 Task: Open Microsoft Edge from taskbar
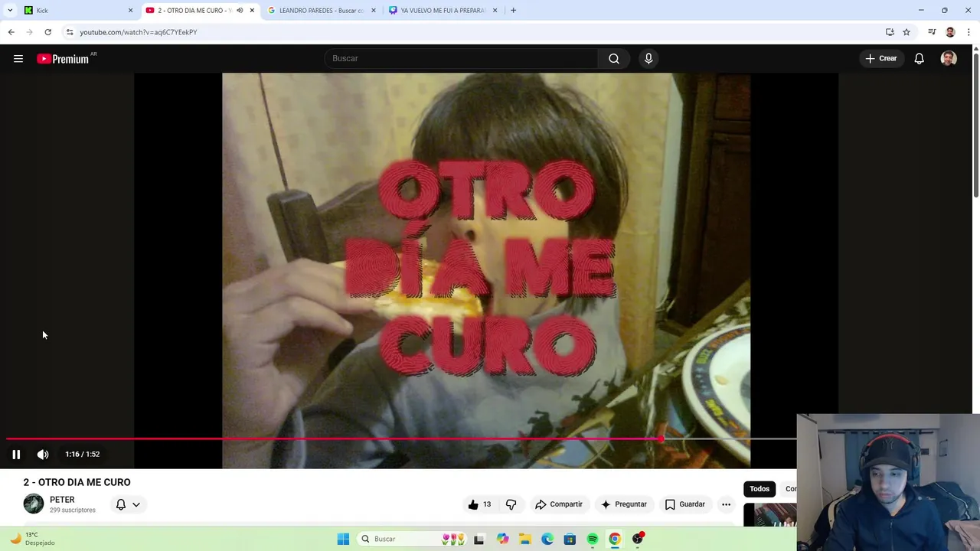(547, 539)
